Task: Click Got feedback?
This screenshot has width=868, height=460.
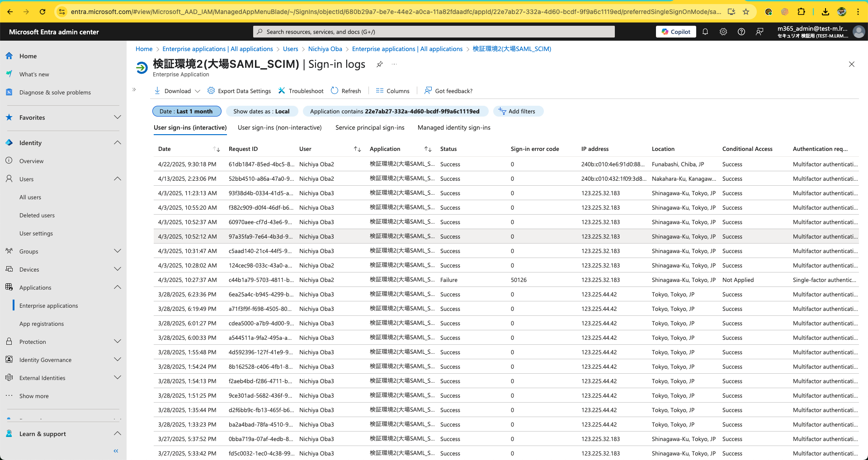Action: click(x=448, y=91)
